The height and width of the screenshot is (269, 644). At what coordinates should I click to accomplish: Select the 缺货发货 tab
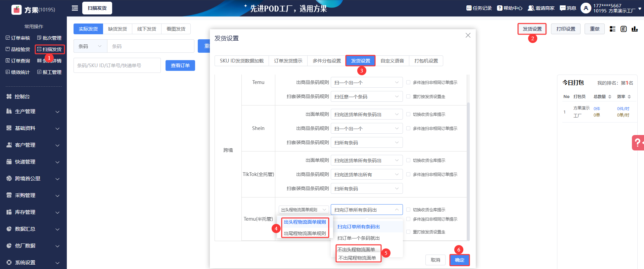click(x=118, y=29)
